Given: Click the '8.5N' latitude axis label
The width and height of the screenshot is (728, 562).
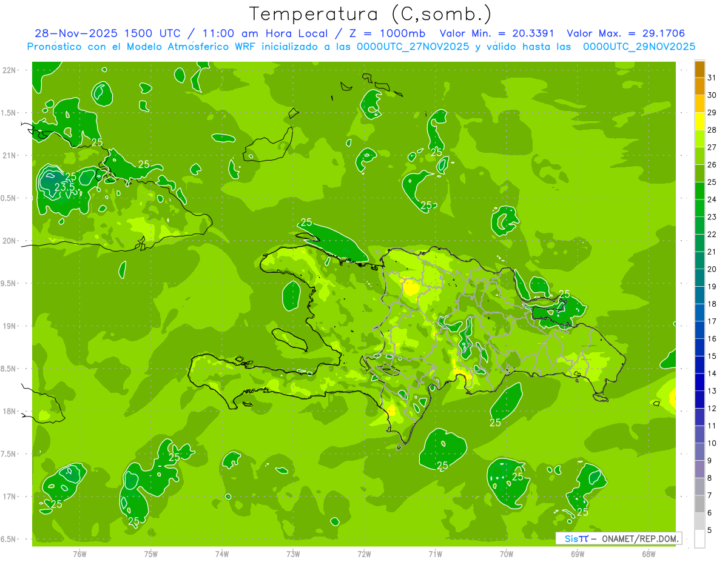Looking at the screenshot, I should pos(8,369).
